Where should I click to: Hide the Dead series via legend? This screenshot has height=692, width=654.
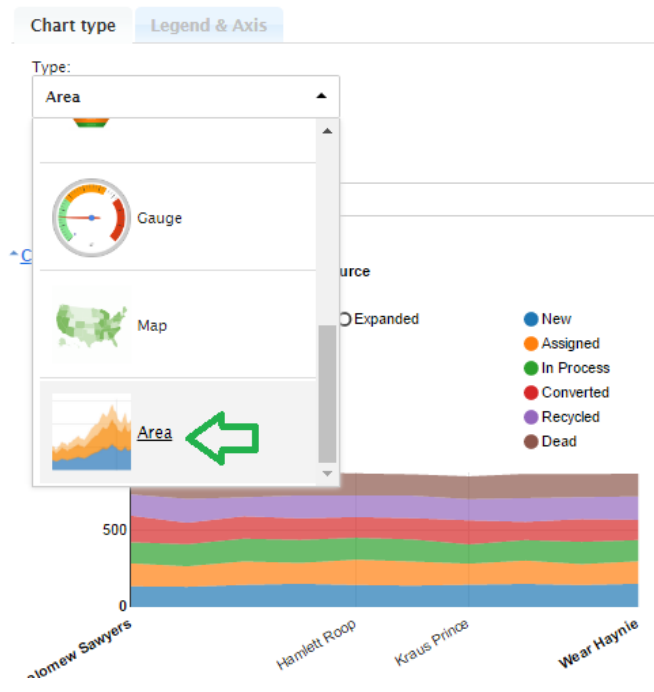531,441
